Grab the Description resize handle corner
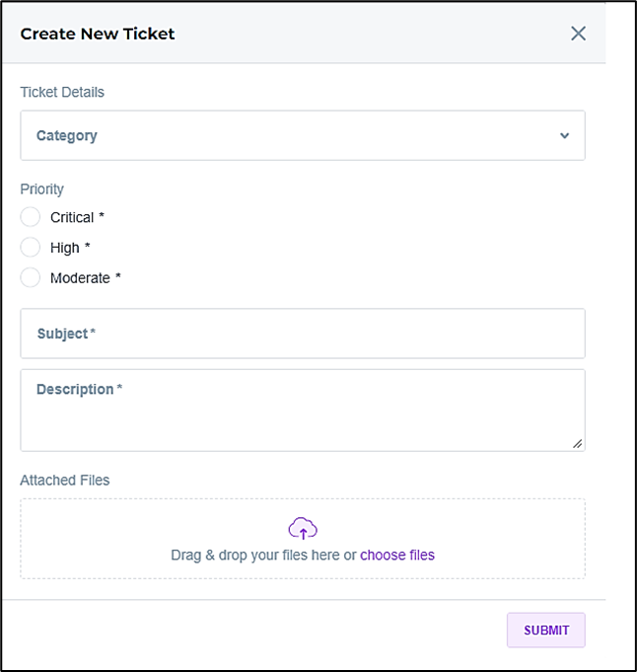The height and width of the screenshot is (672, 637). coord(577,444)
